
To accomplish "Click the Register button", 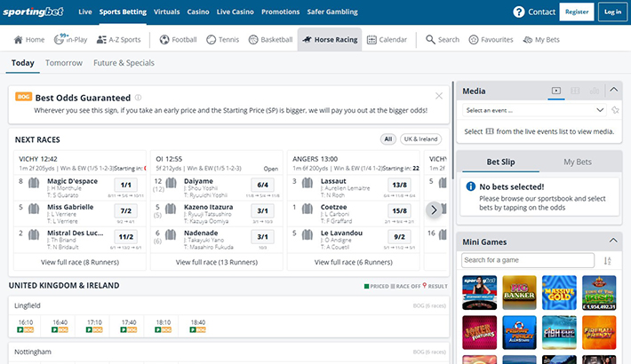I will coord(577,12).
